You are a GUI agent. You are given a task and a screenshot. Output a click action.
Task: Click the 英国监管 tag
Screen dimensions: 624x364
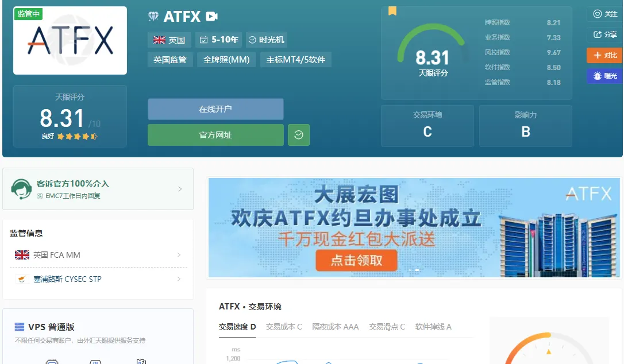170,60
